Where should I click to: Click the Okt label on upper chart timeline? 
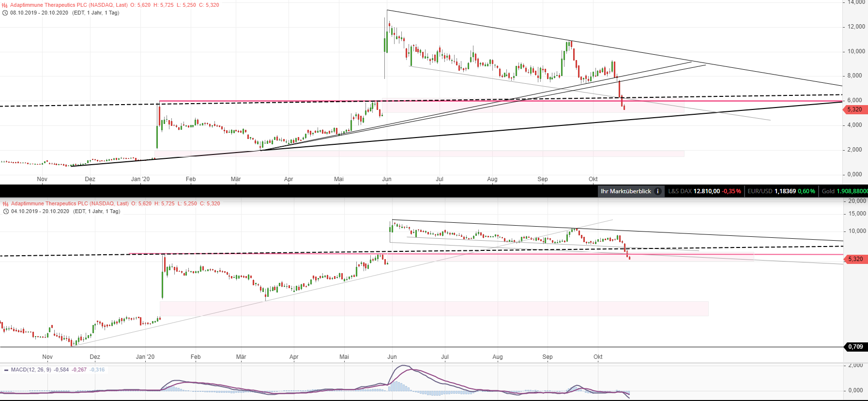click(593, 180)
